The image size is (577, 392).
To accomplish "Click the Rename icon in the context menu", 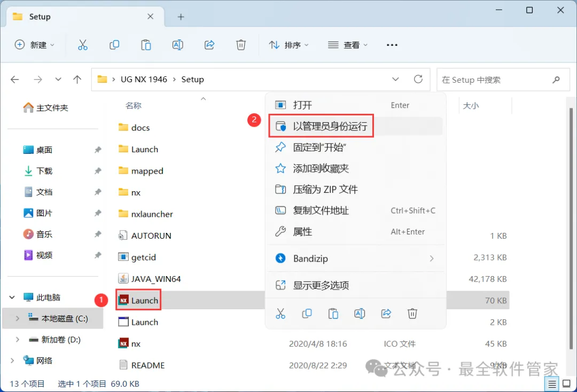I will 360,313.
